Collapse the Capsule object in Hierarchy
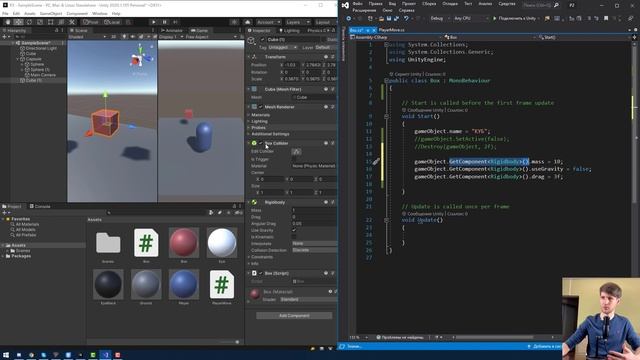Viewport: 640px width, 360px height. (x=17, y=59)
